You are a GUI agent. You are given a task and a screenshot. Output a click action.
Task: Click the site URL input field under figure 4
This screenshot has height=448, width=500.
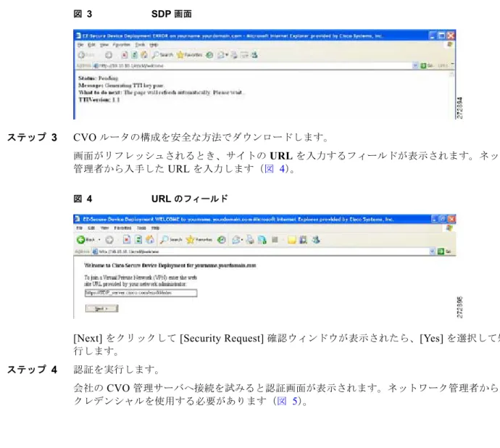click(x=141, y=293)
